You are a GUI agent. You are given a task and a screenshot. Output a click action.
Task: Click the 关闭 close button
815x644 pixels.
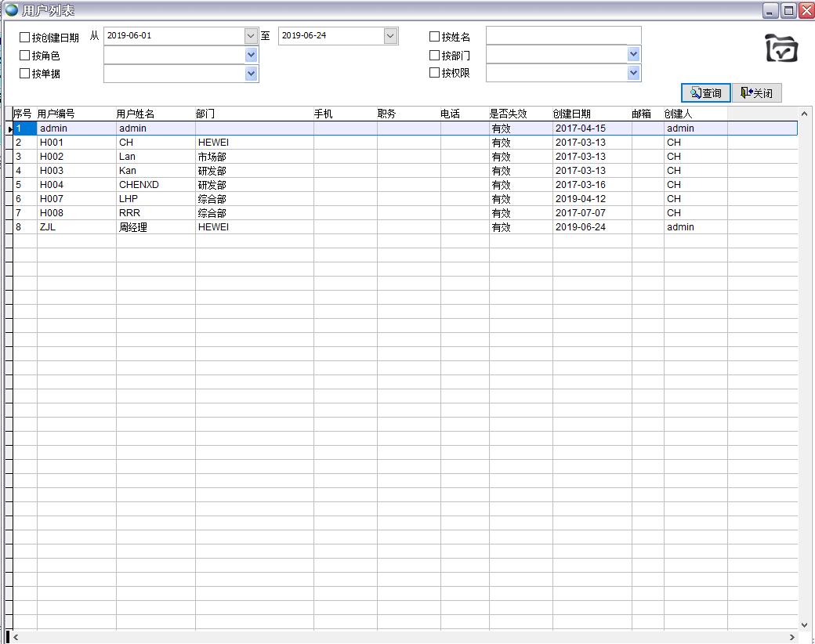point(757,93)
